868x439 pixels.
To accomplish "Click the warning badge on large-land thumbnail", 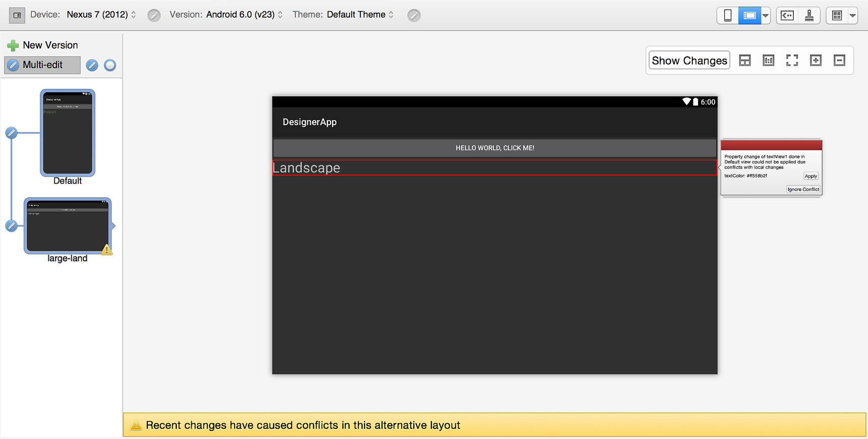I will pyautogui.click(x=106, y=250).
